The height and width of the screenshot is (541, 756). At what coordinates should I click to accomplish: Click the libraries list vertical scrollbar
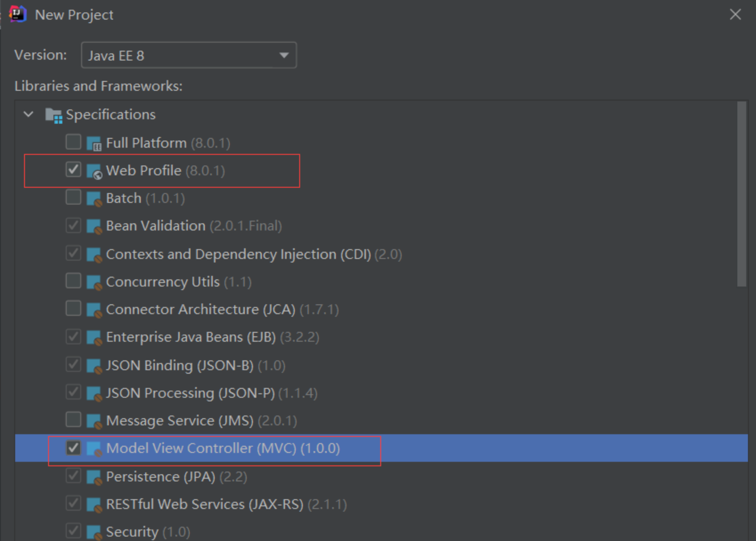741,194
